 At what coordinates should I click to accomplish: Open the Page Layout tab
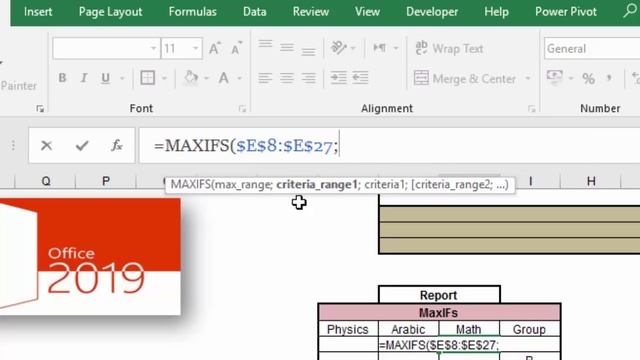(x=110, y=12)
